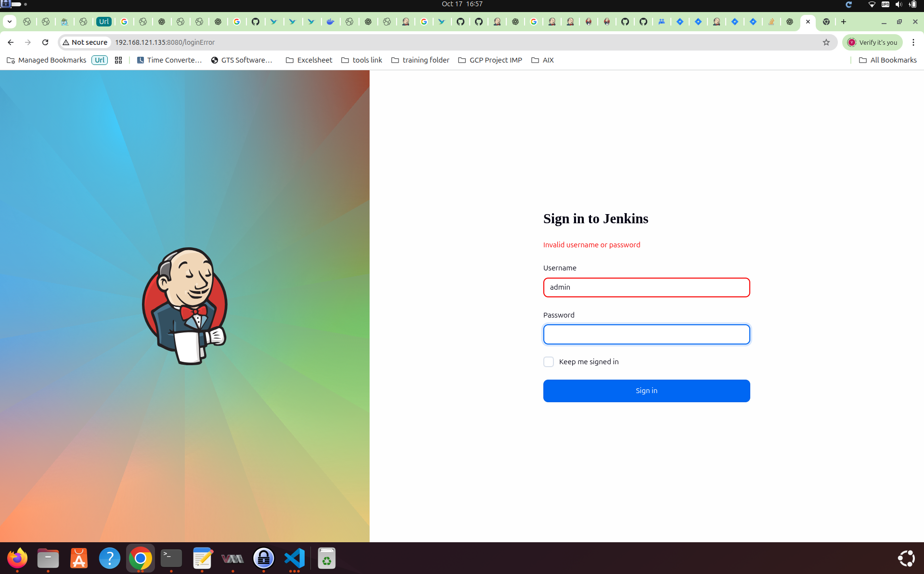This screenshot has height=574, width=924.
Task: Click the Sign in button
Action: (646, 391)
